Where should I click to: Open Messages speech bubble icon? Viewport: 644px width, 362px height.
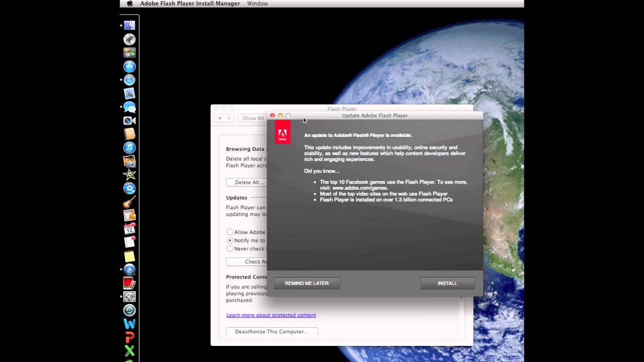(x=129, y=107)
